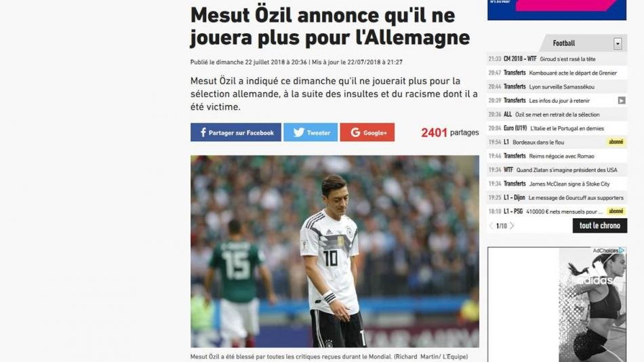Click the video play icon beside 'Les infos du jour'
Viewport: 644px width, 362px height.
pyautogui.click(x=622, y=100)
